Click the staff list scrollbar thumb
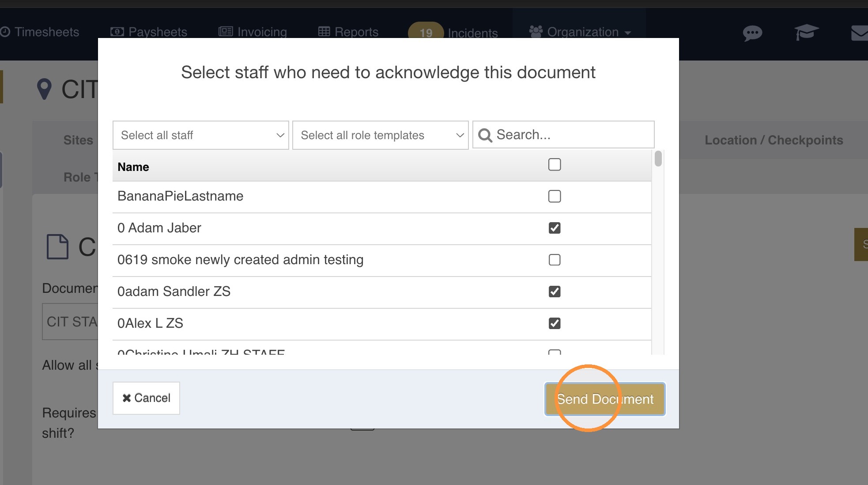The width and height of the screenshot is (868, 485). (658, 159)
